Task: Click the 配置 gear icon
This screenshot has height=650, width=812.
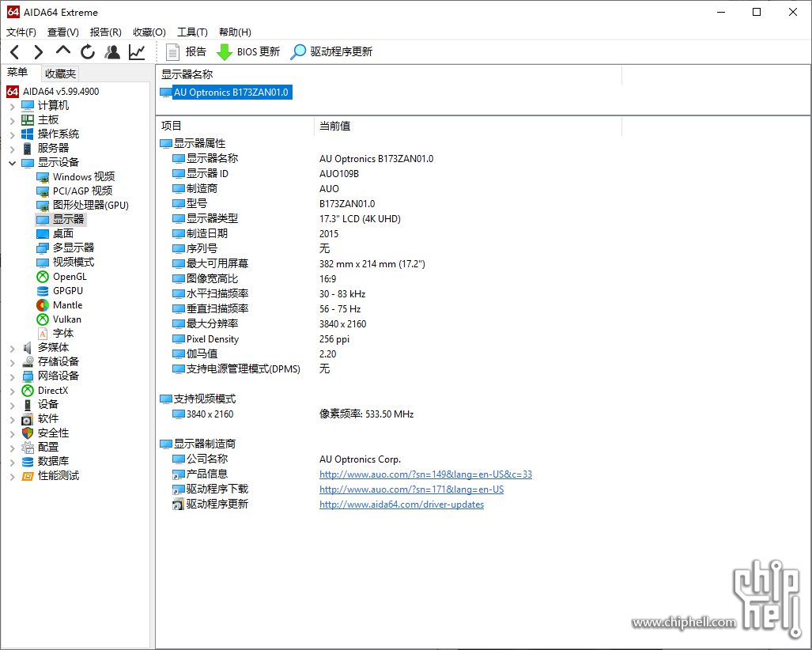Action: tap(28, 447)
